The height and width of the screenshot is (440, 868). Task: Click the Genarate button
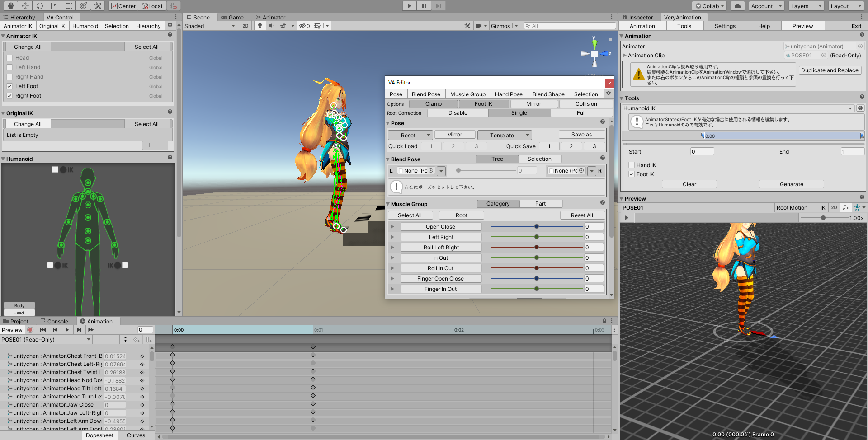click(791, 184)
